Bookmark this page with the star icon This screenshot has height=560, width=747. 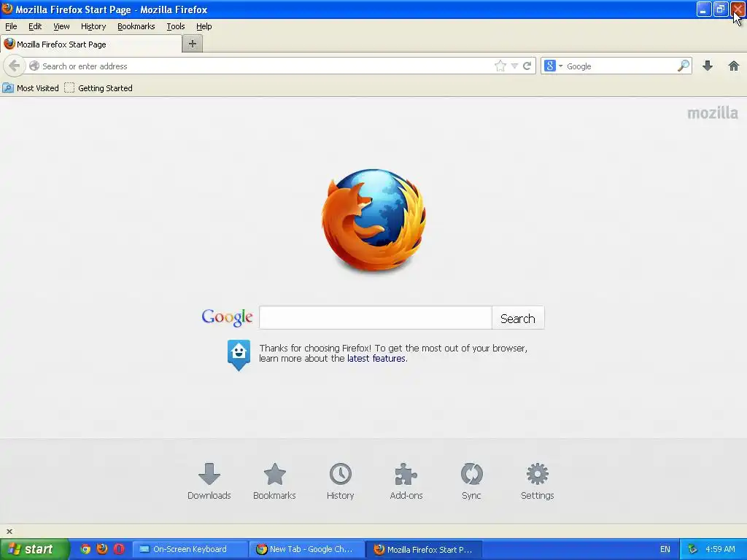500,66
